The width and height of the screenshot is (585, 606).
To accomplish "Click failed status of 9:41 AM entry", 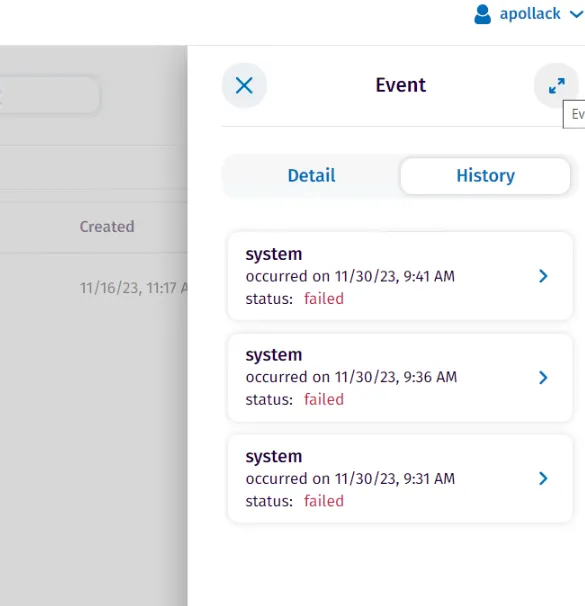I will pos(324,299).
